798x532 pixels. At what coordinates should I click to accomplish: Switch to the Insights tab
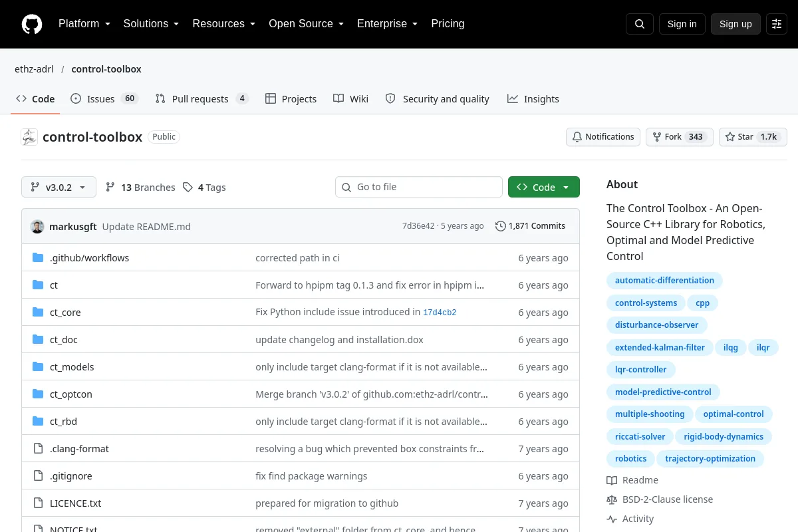533,99
